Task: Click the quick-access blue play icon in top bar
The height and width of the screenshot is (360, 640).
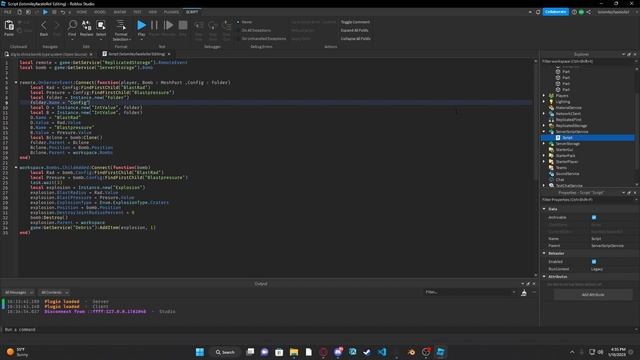Action: [45, 12]
